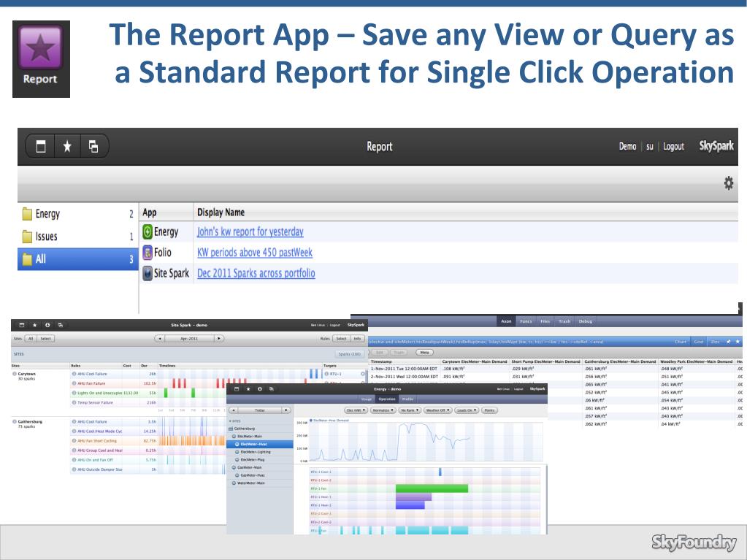The height and width of the screenshot is (560, 747).
Task: Open John's kw report for yesterday
Action: tap(250, 232)
